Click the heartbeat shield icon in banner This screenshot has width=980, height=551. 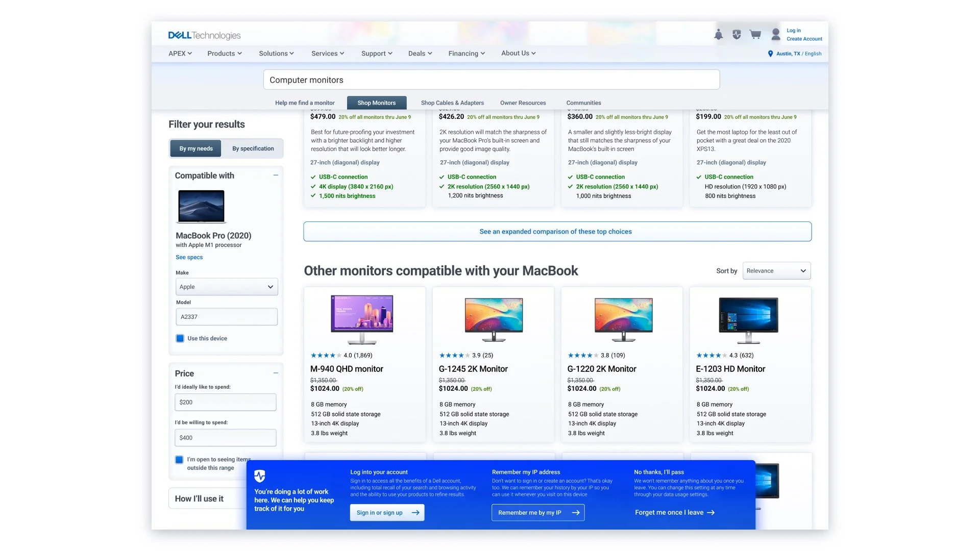260,476
